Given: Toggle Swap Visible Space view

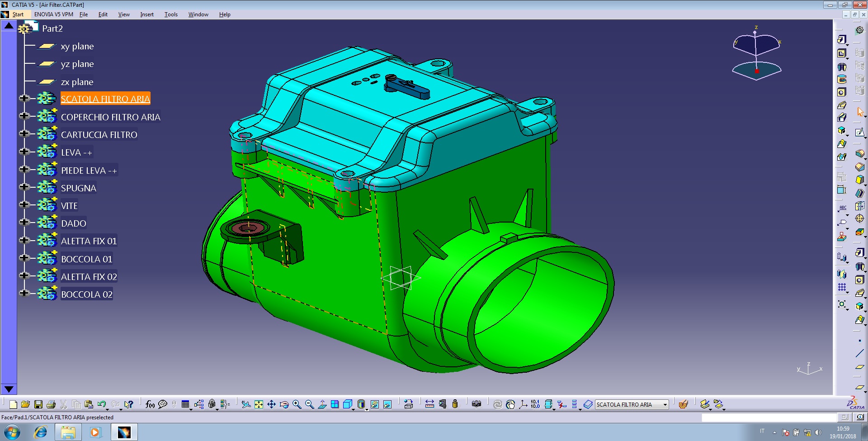Looking at the screenshot, I should 387,404.
